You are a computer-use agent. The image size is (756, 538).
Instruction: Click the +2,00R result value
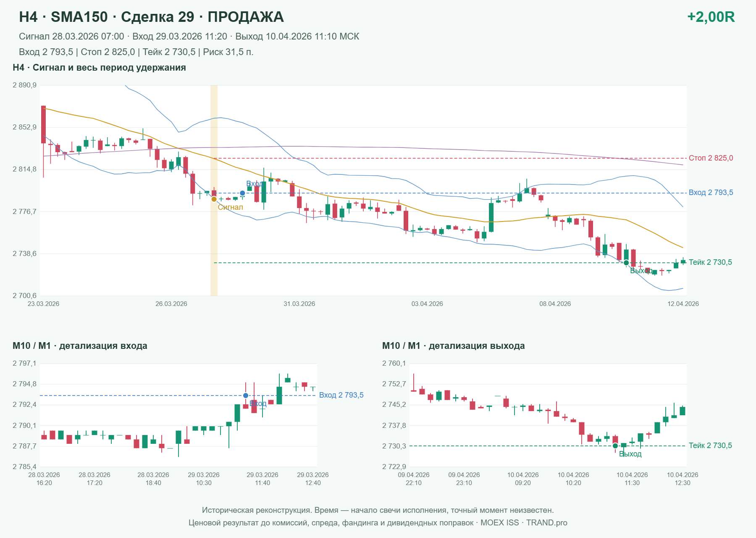[x=711, y=17]
